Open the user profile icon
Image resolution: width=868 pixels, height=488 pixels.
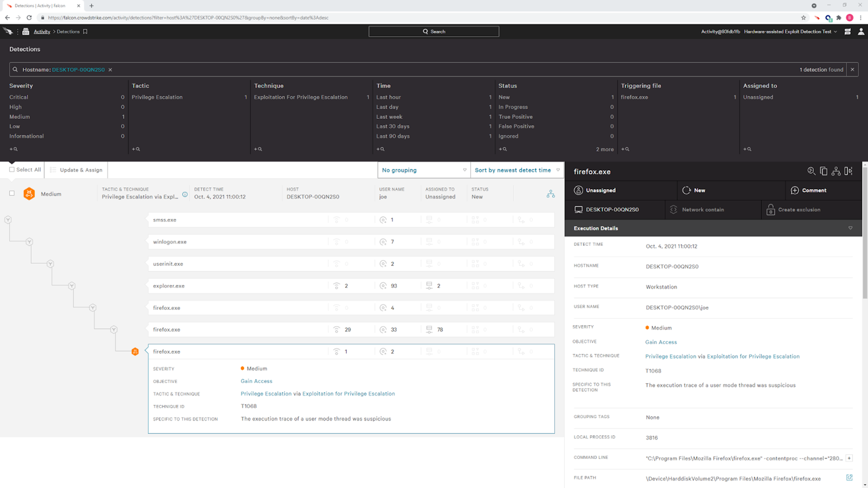[x=861, y=32]
